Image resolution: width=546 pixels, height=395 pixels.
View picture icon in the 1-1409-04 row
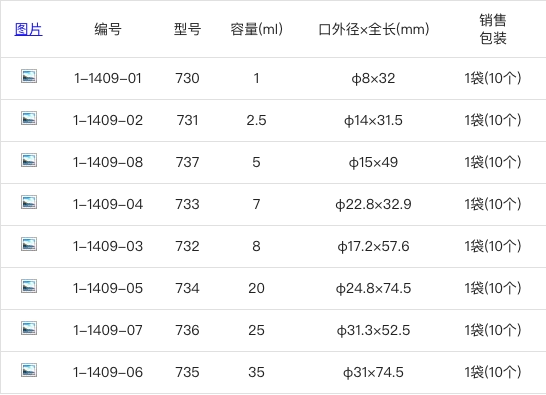[29, 202]
